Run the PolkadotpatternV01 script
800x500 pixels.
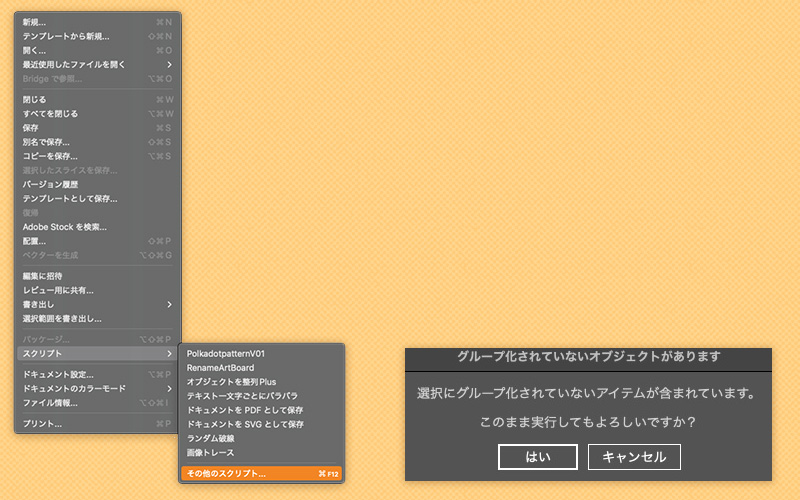[226, 354]
